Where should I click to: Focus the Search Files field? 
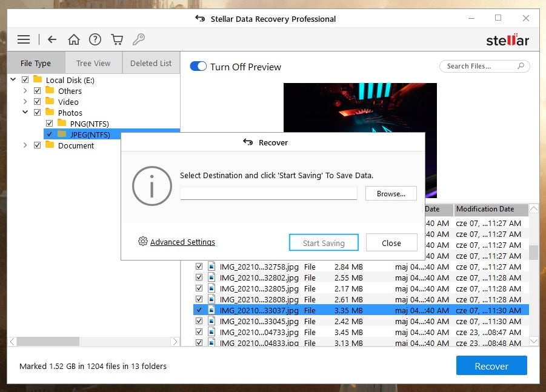(484, 66)
